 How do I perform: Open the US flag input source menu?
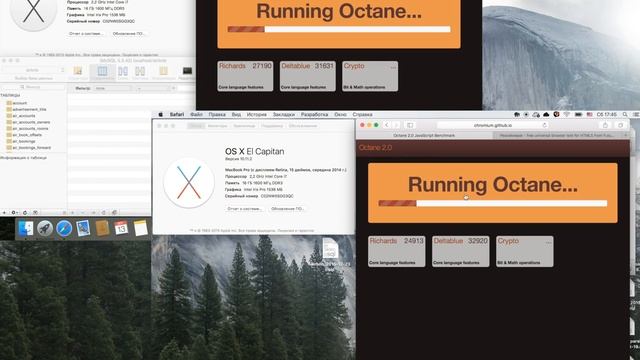(589, 115)
